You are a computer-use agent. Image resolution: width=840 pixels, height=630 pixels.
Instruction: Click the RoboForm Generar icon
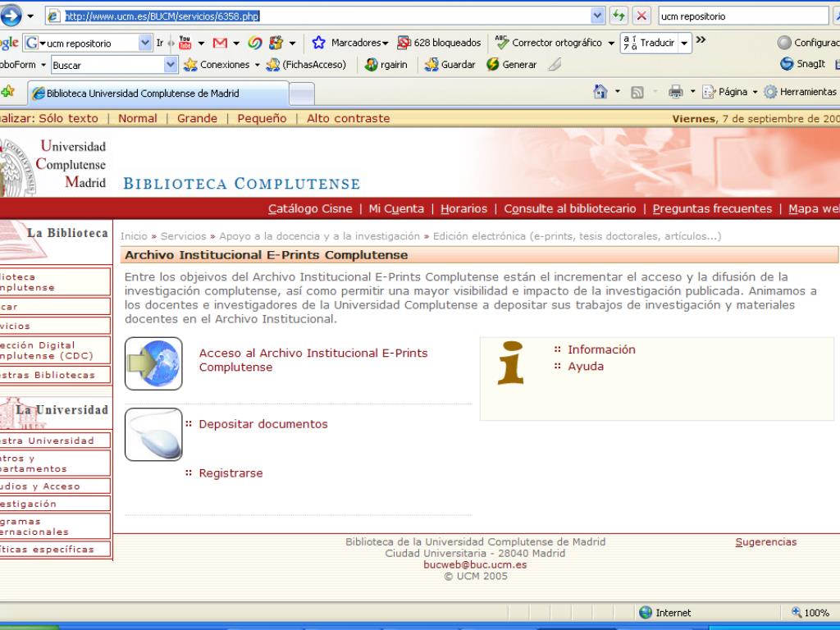tap(493, 65)
